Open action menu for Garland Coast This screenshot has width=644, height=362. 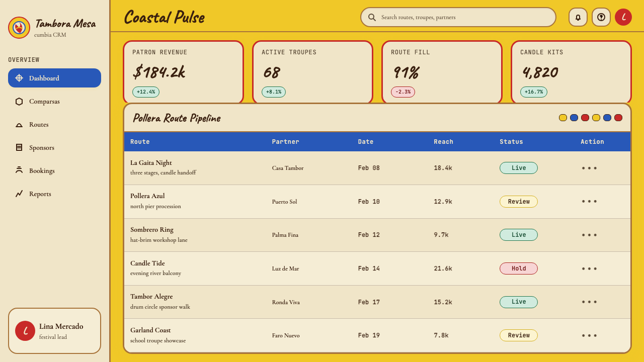(589, 335)
